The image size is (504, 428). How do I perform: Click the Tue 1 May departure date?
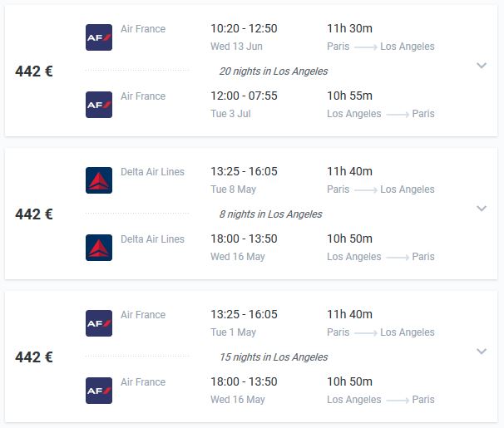(234, 332)
